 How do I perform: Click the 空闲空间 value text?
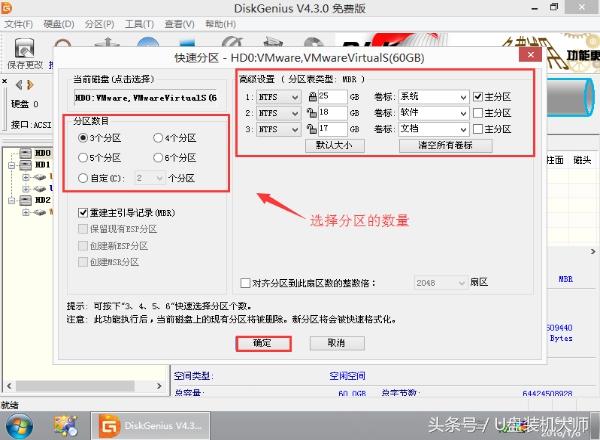coord(347,376)
